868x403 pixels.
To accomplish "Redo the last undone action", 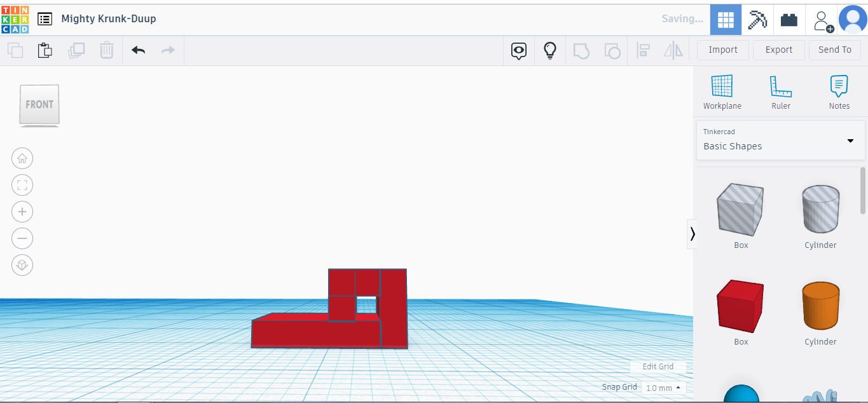I will click(168, 50).
